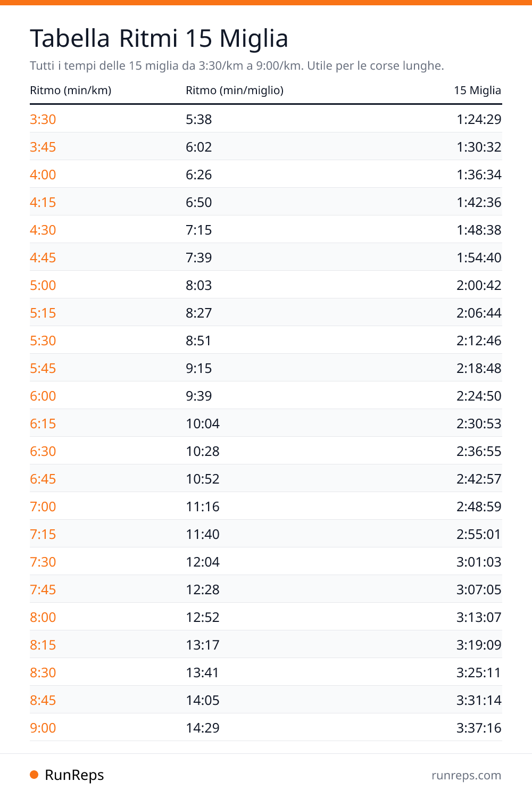This screenshot has height=798, width=532.
Task: Select the 8:03 min/miglio value
Action: 199,285
